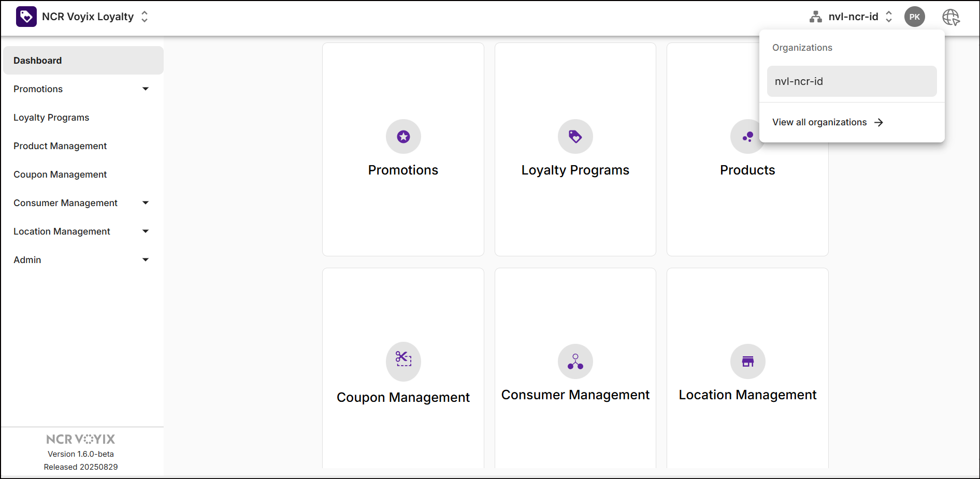
Task: Click the organization hierarchy icon in header
Action: click(x=816, y=17)
